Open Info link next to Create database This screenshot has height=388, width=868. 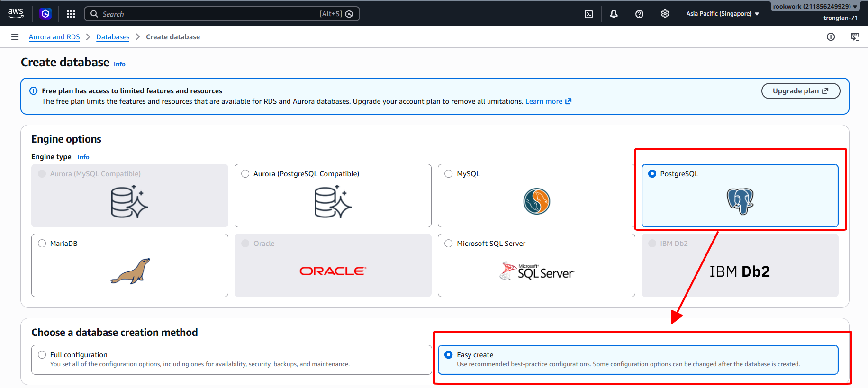tap(119, 64)
